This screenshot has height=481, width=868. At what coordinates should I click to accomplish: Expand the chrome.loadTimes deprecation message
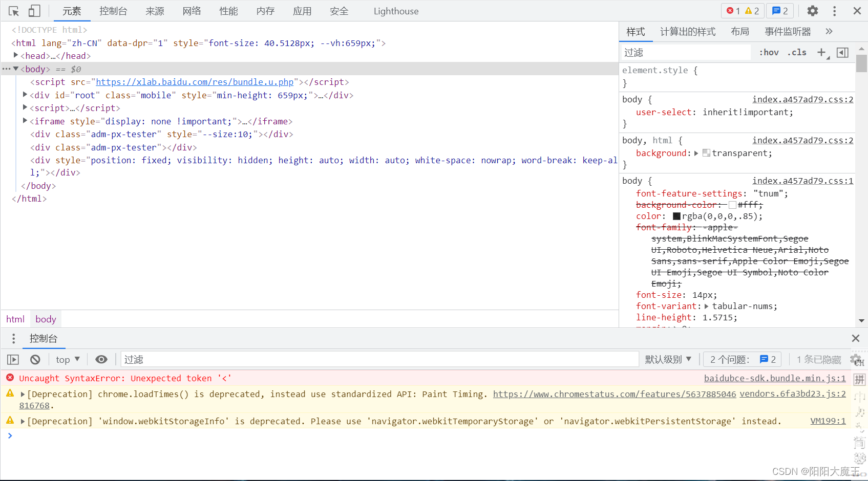click(23, 394)
